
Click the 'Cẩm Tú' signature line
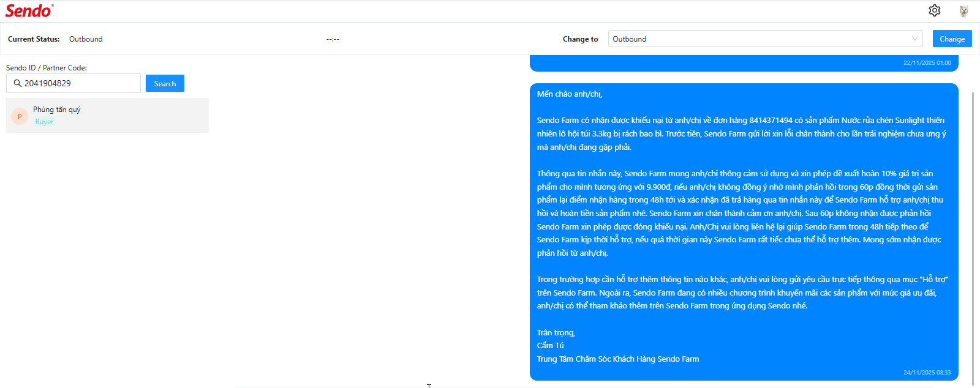point(551,346)
